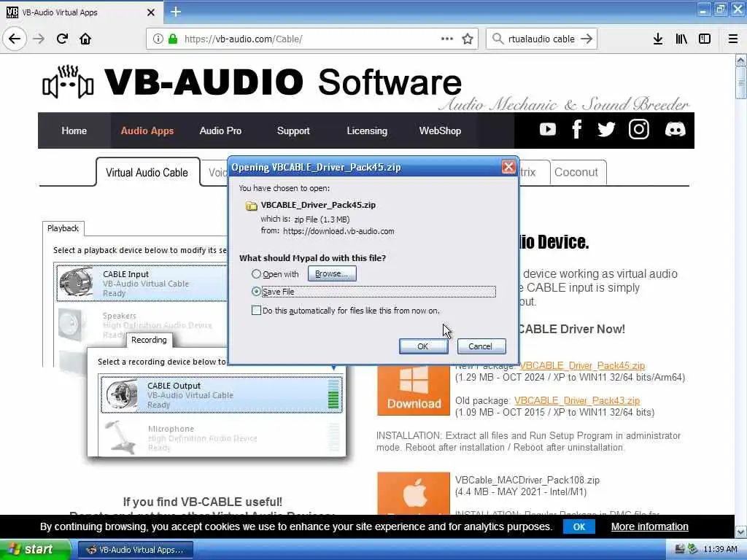Viewport: 747px width, 560px height.
Task: Open the Support menu item
Action: [293, 131]
